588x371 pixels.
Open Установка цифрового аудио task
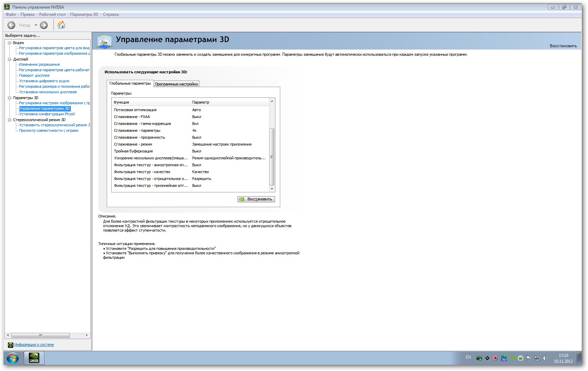coord(44,81)
